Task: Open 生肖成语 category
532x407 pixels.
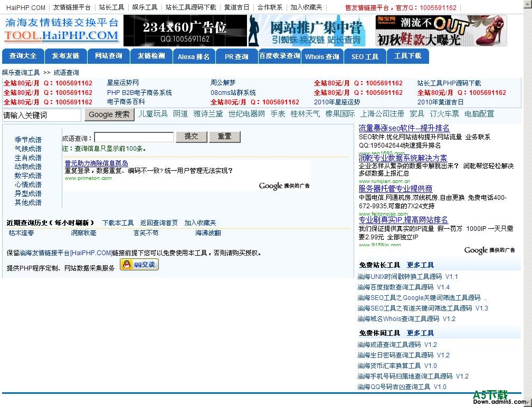Action: (x=28, y=158)
